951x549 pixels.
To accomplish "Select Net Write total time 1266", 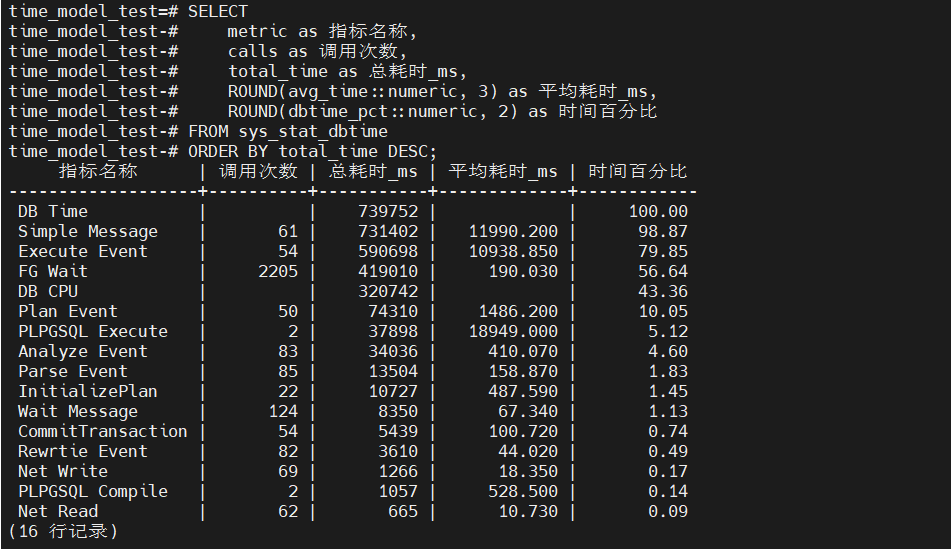I will [397, 471].
